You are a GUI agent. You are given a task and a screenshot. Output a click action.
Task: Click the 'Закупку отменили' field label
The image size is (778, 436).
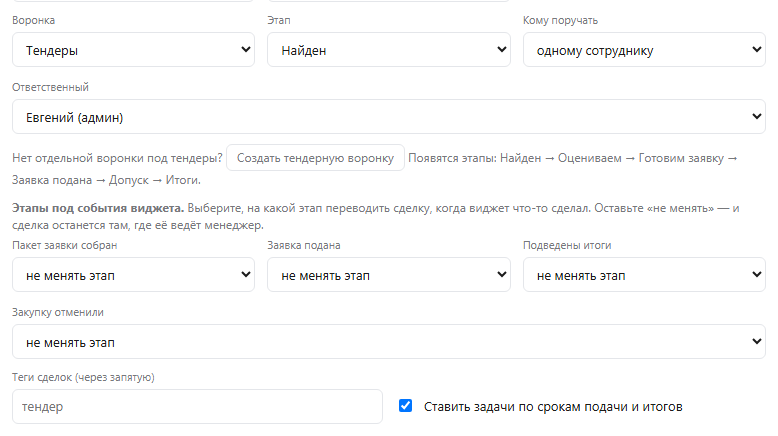pos(58,312)
